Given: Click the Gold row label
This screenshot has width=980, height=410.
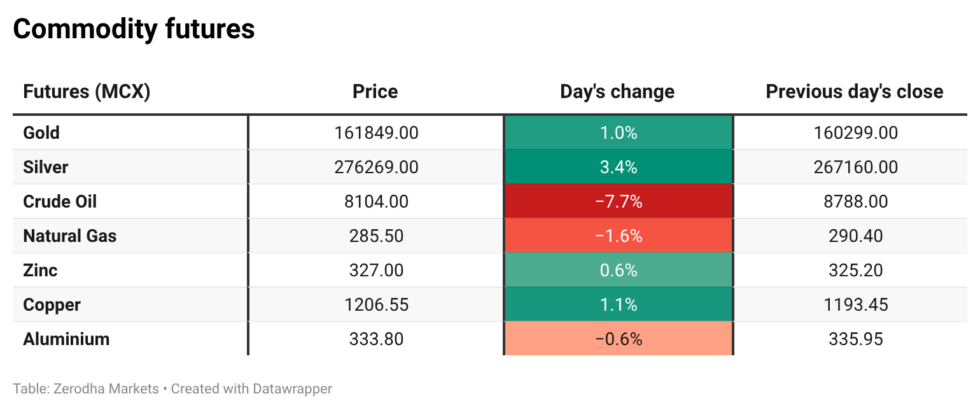Looking at the screenshot, I should 41,133.
